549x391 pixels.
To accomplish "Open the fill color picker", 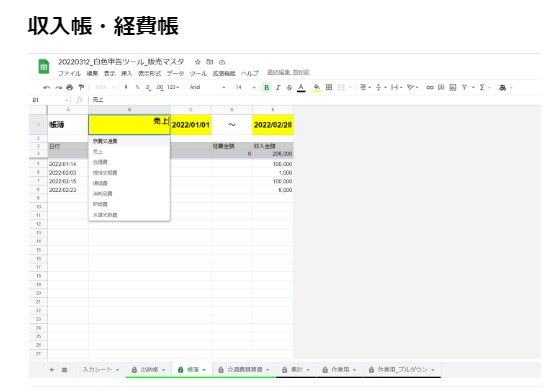I will (317, 88).
